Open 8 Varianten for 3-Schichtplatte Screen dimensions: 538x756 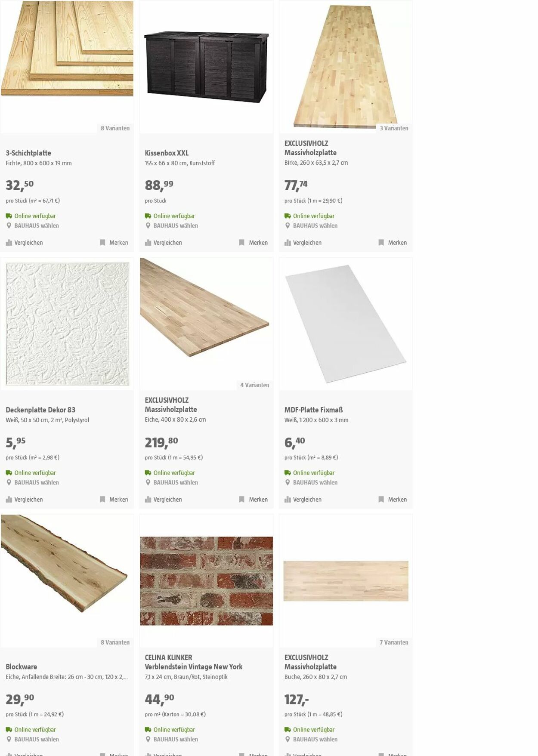[115, 128]
